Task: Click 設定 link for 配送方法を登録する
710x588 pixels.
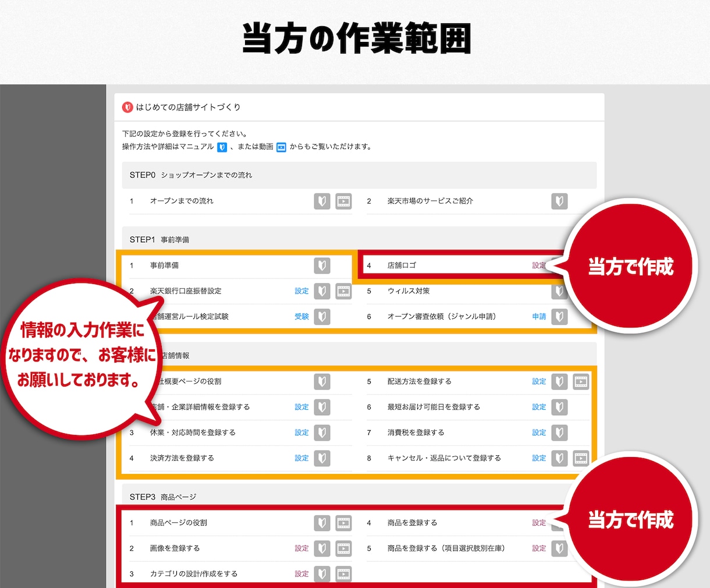Action: 539,382
